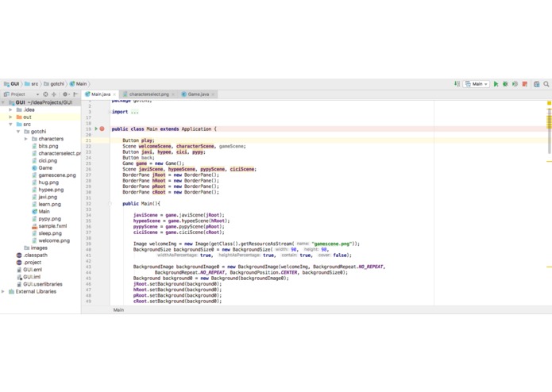The image size is (552, 392).
Task: Open Project Structure icon in toolbar
Action: coord(536,84)
